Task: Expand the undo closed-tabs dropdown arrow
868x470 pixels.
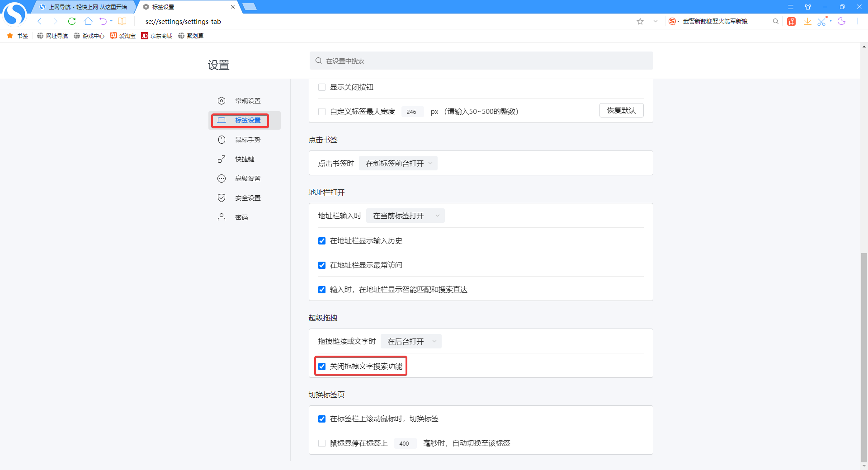Action: click(111, 21)
